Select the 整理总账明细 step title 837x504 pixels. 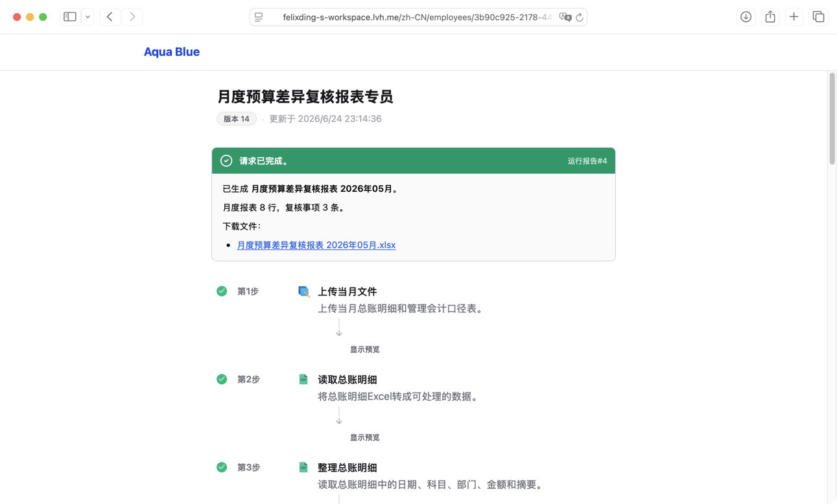[348, 468]
